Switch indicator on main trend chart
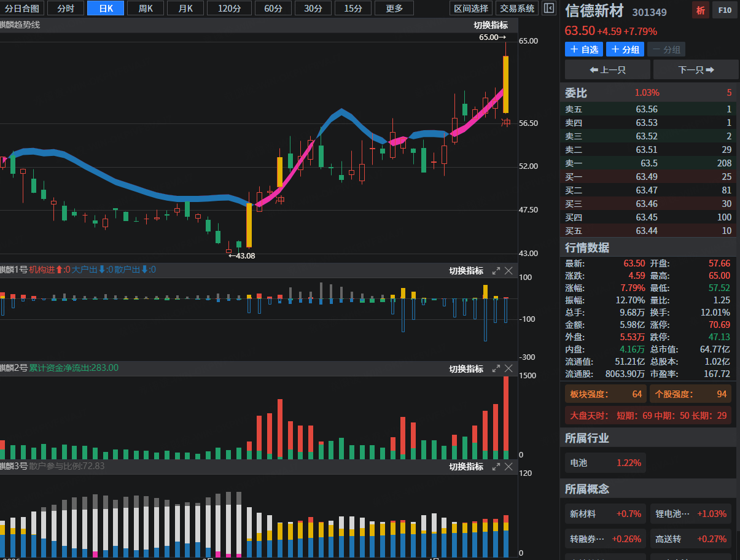 click(x=491, y=25)
